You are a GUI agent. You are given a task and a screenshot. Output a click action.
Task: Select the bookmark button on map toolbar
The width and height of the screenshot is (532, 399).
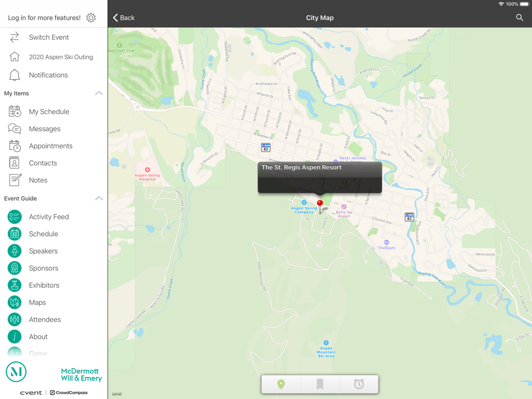pyautogui.click(x=320, y=384)
